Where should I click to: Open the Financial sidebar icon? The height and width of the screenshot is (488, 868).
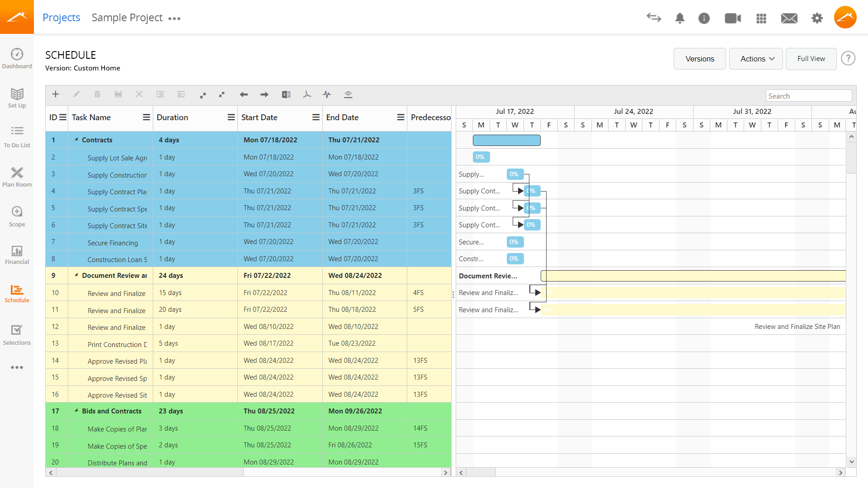[x=17, y=255]
